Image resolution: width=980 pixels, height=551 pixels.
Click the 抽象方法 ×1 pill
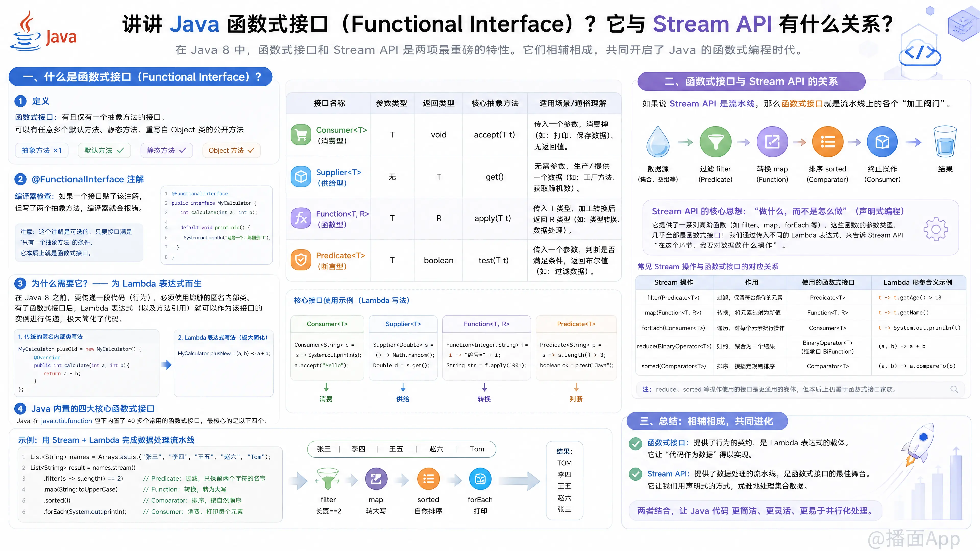(x=42, y=150)
